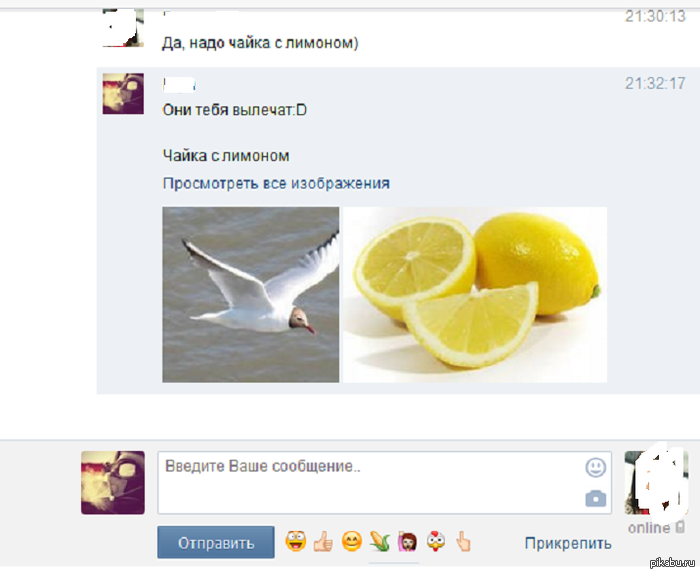Image resolution: width=700 pixels, height=574 pixels.
Task: Insert the pointing finger emoji
Action: point(463,542)
